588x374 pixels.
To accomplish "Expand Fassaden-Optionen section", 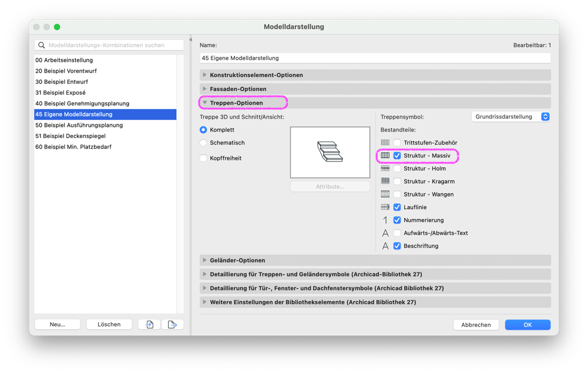I will [375, 89].
